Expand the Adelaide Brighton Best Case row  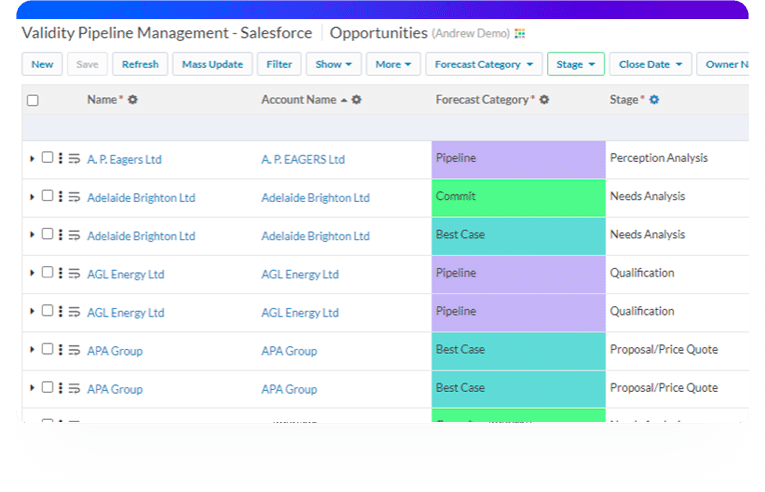click(32, 235)
